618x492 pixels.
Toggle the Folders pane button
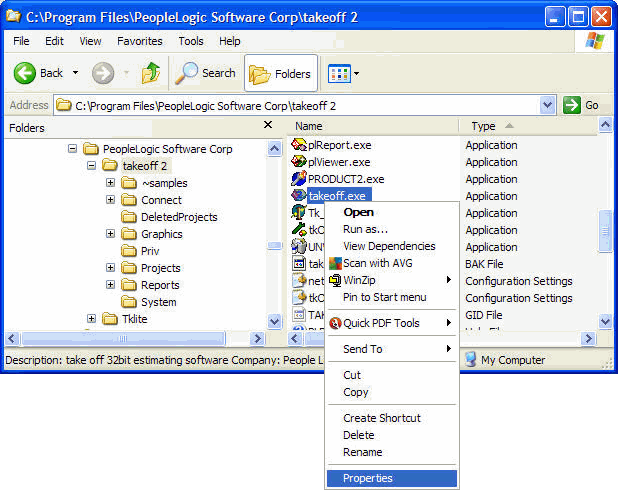[281, 73]
